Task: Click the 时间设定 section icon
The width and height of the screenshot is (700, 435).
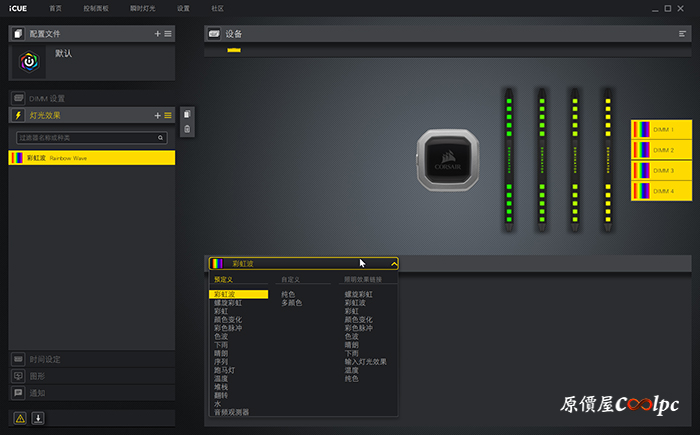Action: pos(18,359)
